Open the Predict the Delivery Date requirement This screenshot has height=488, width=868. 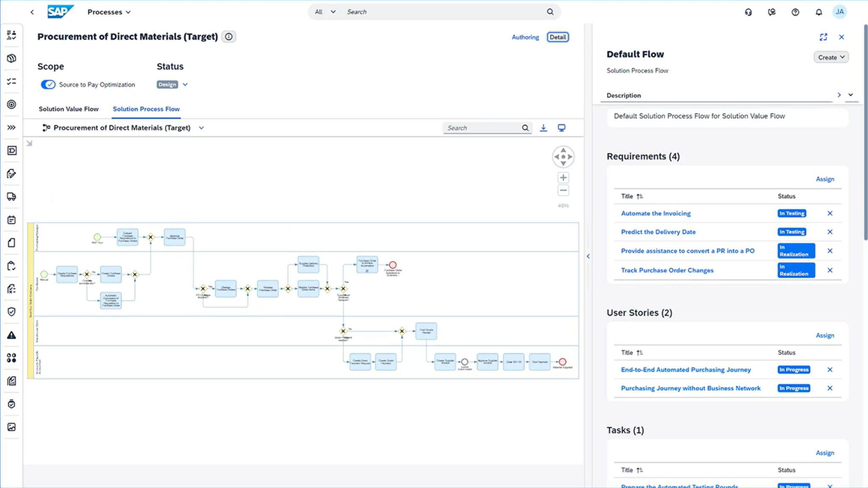658,232
